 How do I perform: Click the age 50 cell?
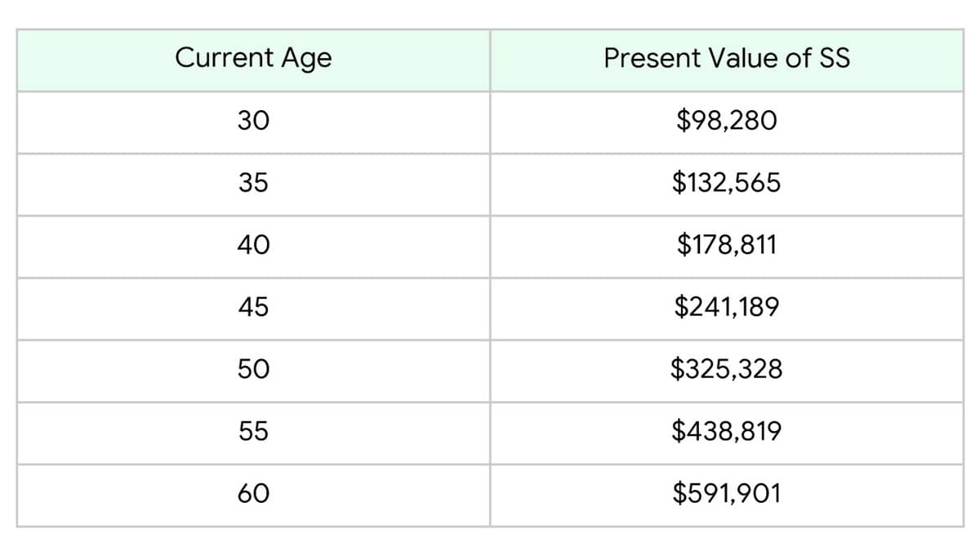(253, 369)
